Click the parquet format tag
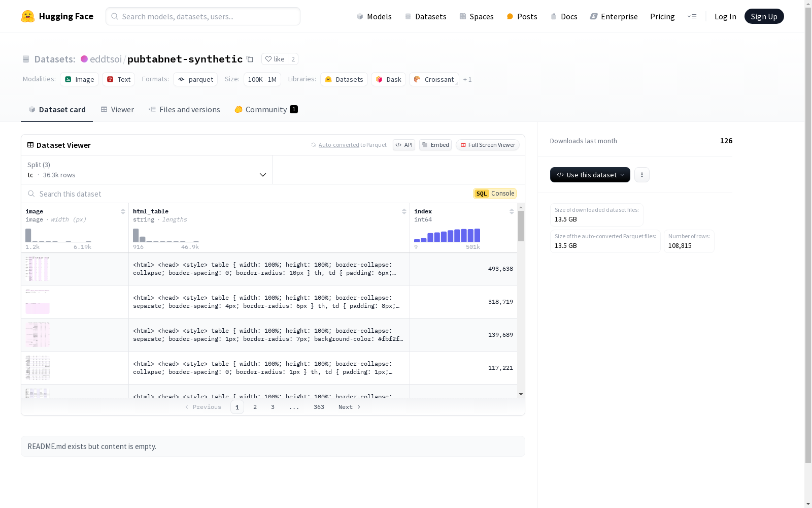812x508 pixels. pyautogui.click(x=195, y=79)
